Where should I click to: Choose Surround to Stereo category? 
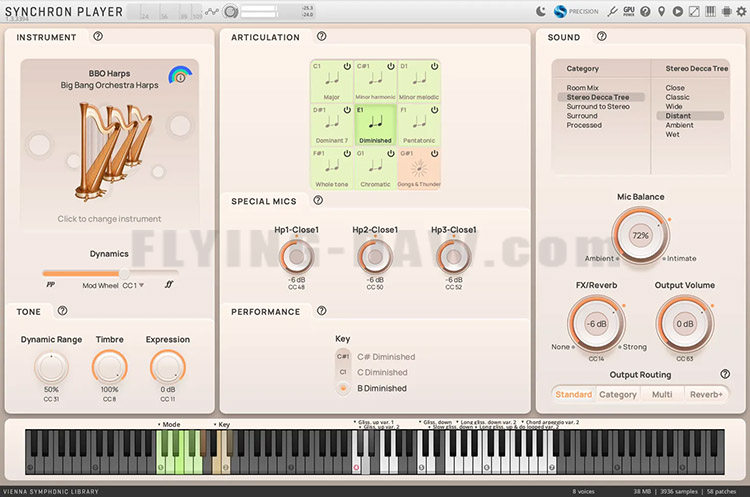coord(598,107)
